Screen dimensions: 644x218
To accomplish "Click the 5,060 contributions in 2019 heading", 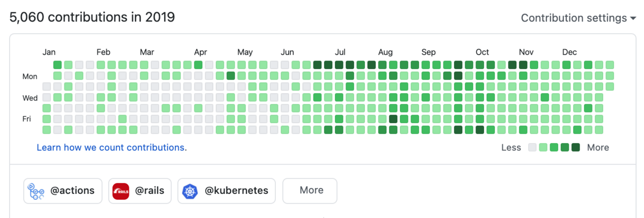I will 92,17.
